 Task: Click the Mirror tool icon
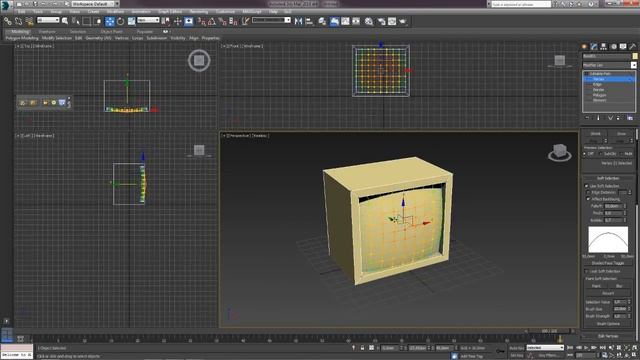[x=299, y=21]
